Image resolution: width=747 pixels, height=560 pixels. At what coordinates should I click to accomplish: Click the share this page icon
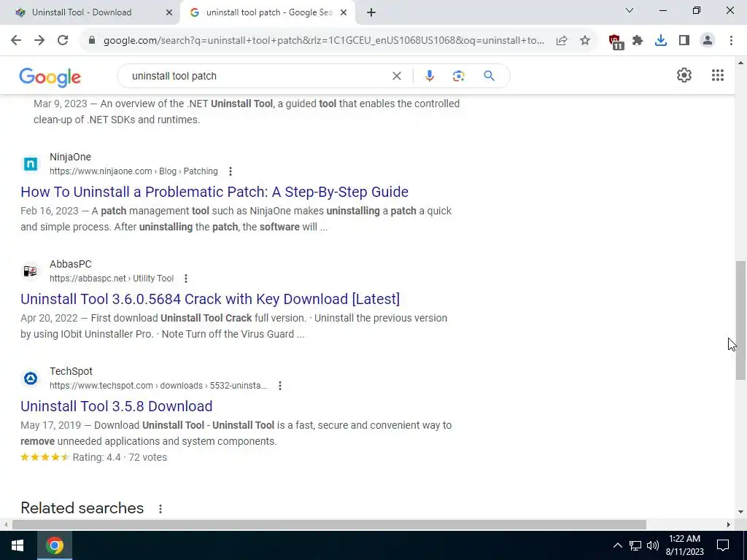tap(562, 41)
